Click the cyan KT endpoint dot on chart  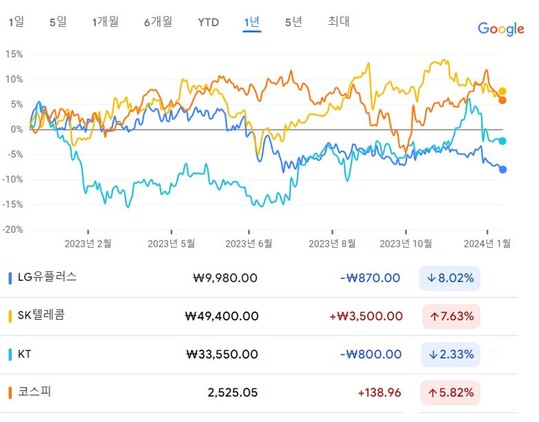pyautogui.click(x=502, y=141)
